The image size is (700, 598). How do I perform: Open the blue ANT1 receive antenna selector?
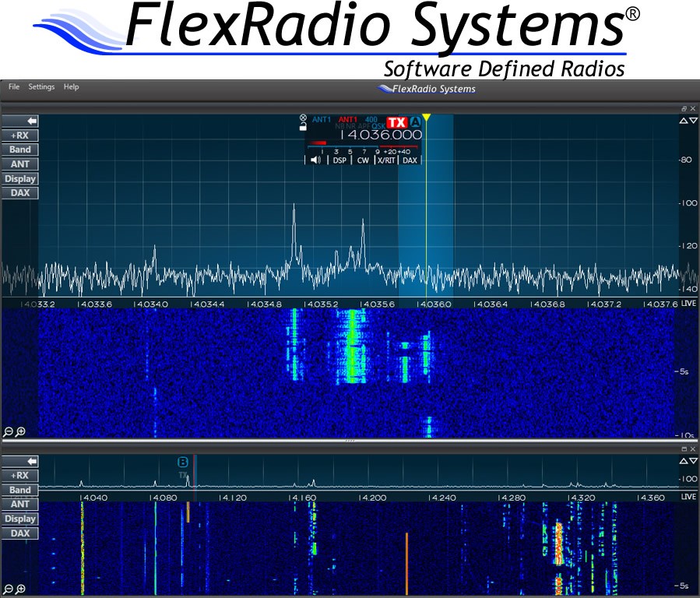click(x=322, y=120)
